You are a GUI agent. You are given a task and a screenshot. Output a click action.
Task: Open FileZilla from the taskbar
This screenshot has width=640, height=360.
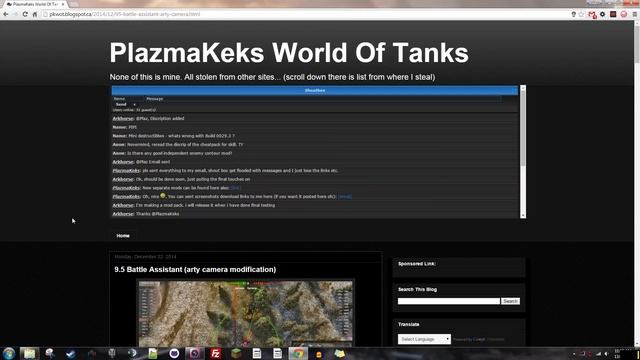pyautogui.click(x=216, y=353)
